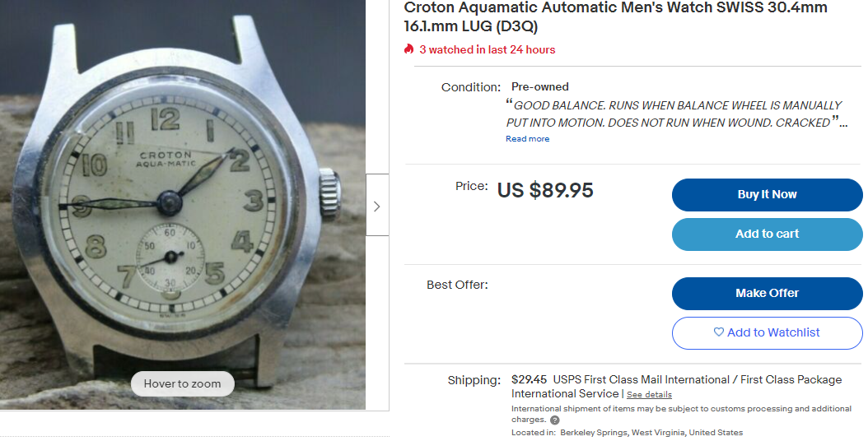Image resolution: width=868 pixels, height=441 pixels.
Task: Advance to next photo with right chevron
Action: tap(377, 206)
